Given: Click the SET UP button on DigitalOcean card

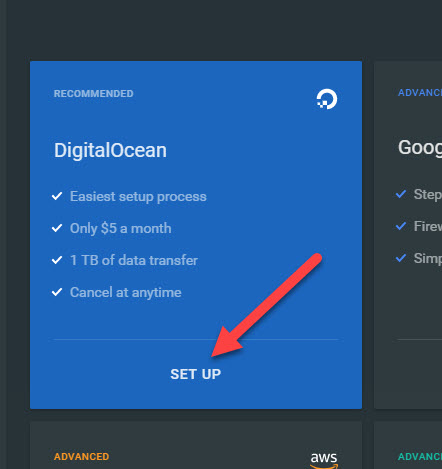Looking at the screenshot, I should point(196,374).
